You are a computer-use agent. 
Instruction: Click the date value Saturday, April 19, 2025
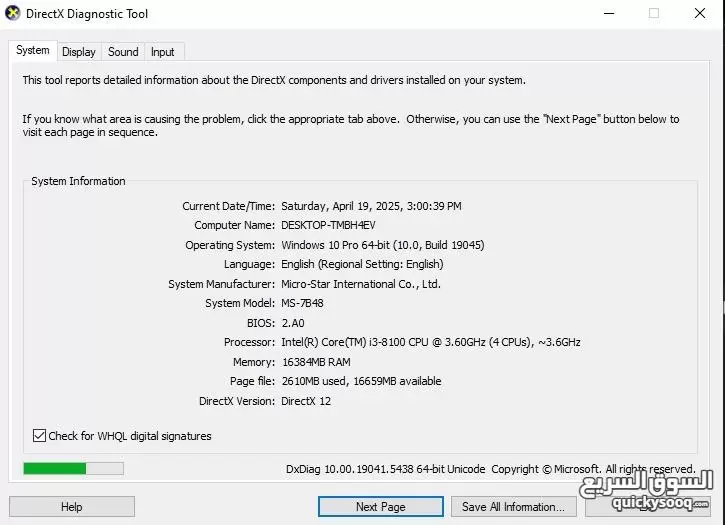(371, 206)
